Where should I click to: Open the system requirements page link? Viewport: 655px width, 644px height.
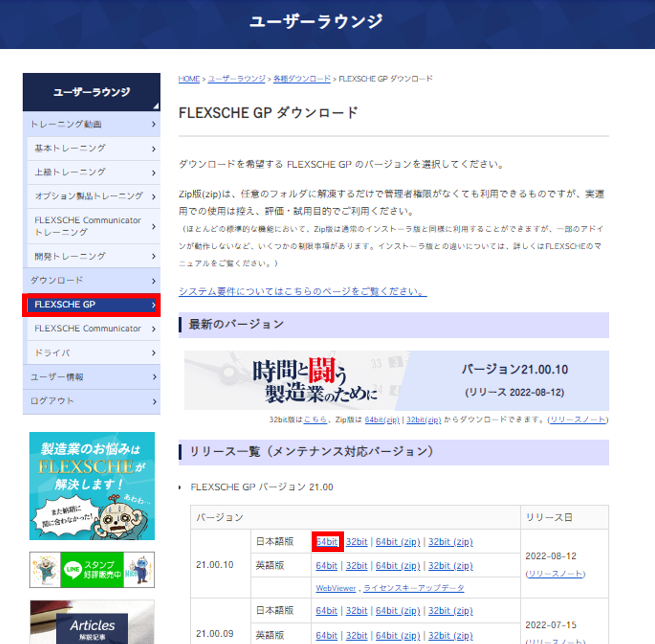pos(302,292)
